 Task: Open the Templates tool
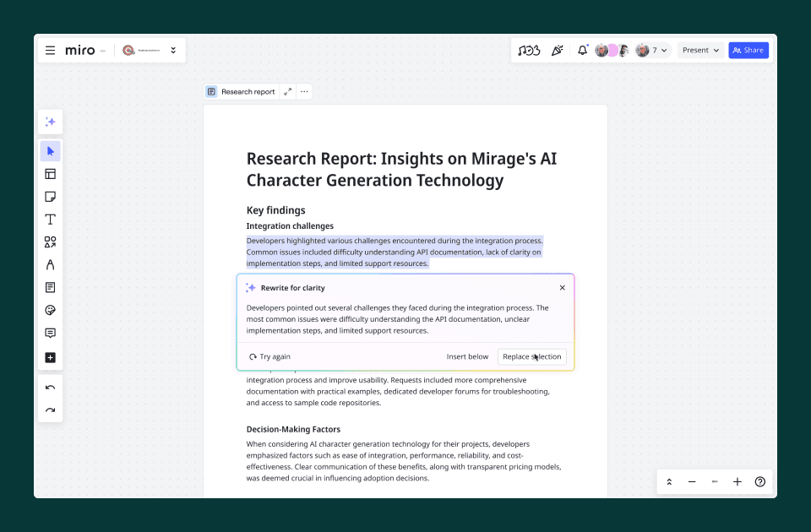coord(50,174)
